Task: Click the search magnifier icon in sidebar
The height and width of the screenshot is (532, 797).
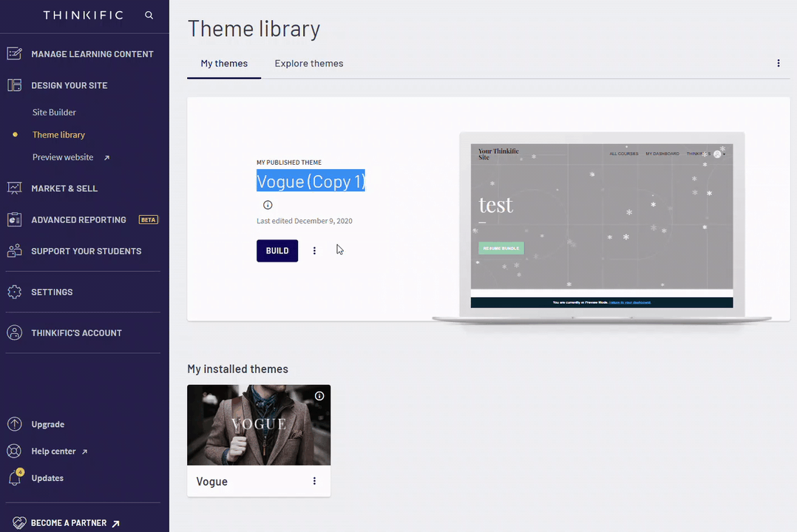Action: [149, 16]
